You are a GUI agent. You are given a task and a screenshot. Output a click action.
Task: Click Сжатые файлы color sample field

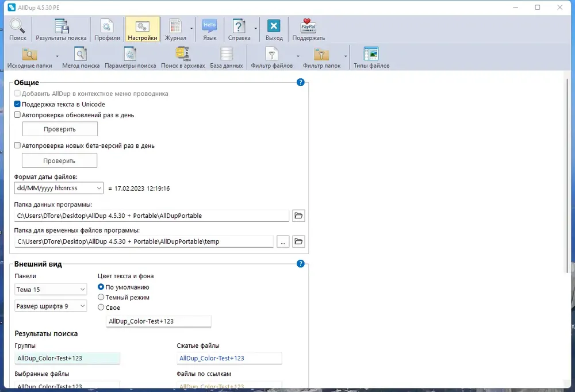(229, 358)
